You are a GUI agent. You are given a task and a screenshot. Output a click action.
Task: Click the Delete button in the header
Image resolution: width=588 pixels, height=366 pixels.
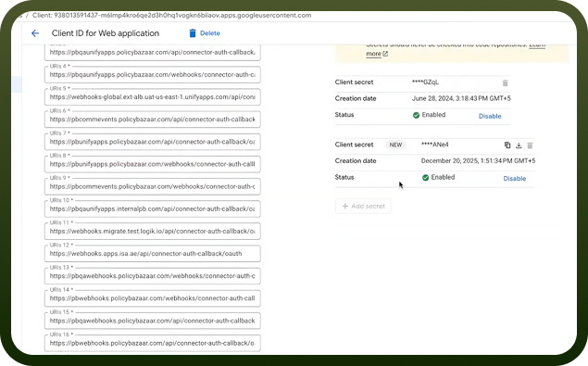[205, 33]
